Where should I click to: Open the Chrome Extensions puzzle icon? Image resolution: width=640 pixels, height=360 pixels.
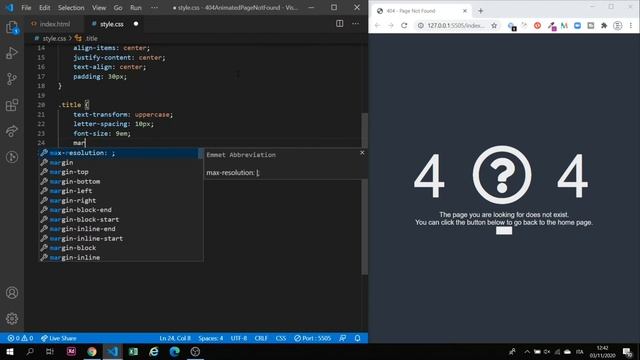click(604, 25)
